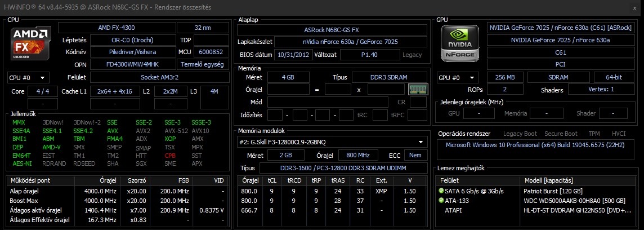
Task: Click the DDR3 SDRAM memory type field
Action: pos(389,77)
